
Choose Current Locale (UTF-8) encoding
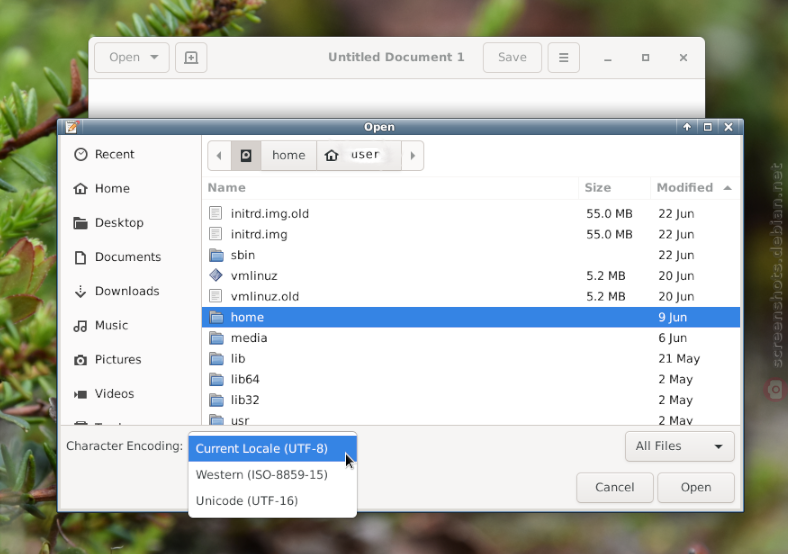(x=272, y=448)
